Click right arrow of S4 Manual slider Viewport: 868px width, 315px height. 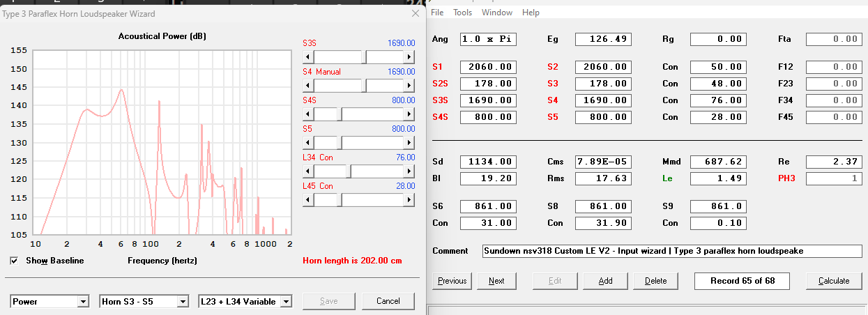[x=409, y=85]
